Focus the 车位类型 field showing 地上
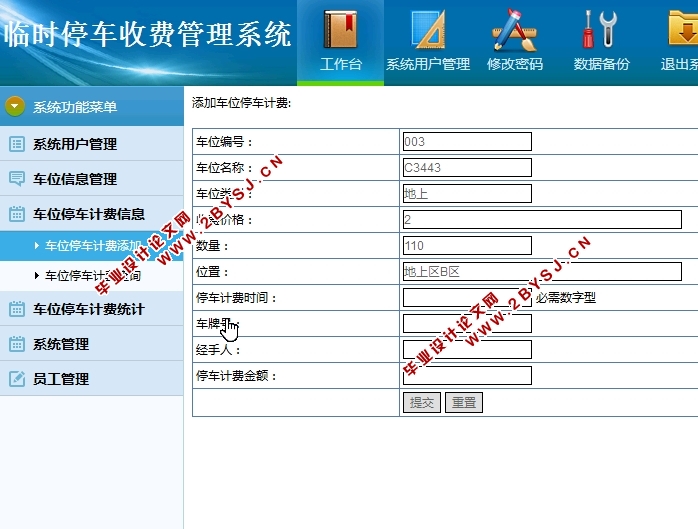The height and width of the screenshot is (529, 698). [467, 194]
